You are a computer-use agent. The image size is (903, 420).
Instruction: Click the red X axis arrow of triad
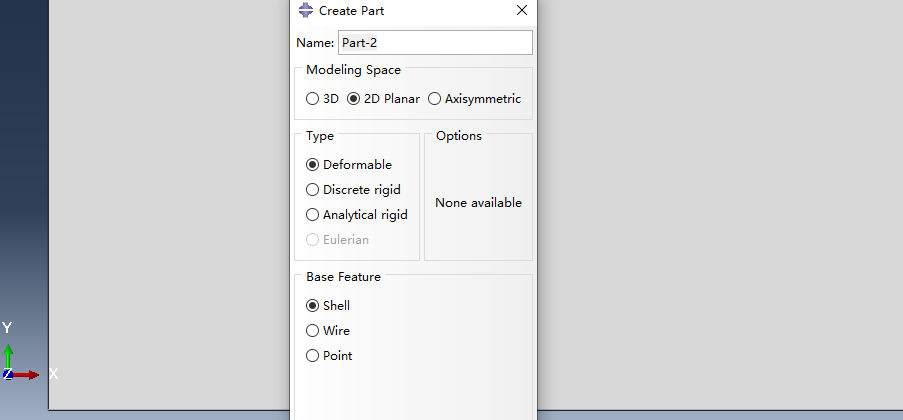pyautogui.click(x=25, y=375)
